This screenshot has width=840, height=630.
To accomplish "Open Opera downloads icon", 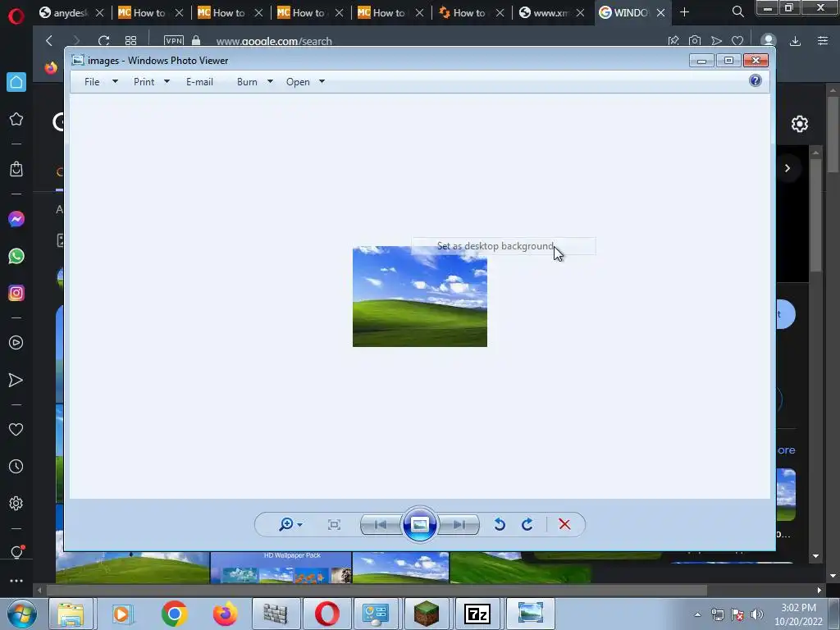I will coord(795,41).
